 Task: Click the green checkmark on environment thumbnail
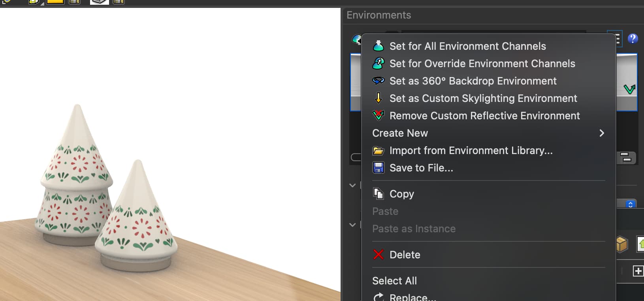point(629,90)
